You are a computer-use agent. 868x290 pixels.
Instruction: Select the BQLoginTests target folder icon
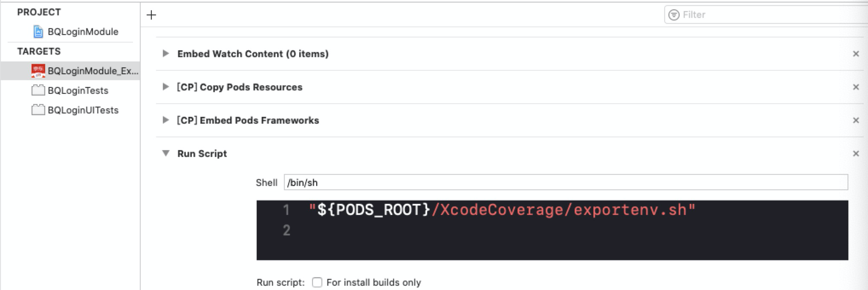point(38,90)
